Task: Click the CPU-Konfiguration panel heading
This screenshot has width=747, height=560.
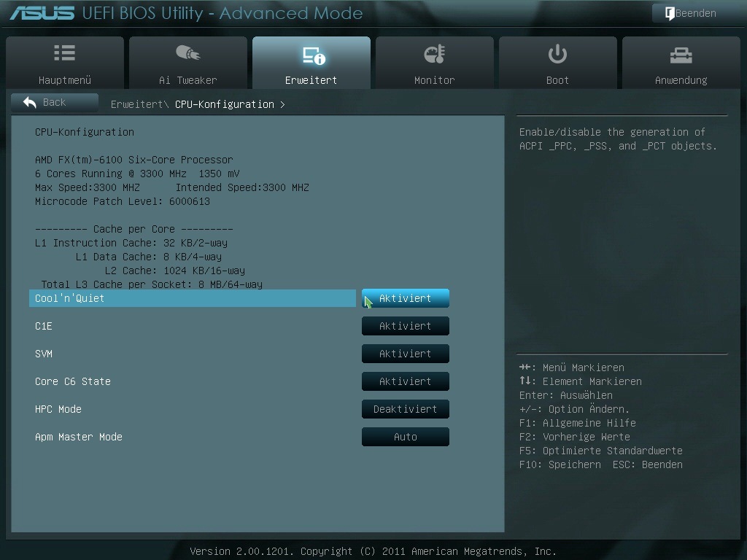Action: point(85,132)
